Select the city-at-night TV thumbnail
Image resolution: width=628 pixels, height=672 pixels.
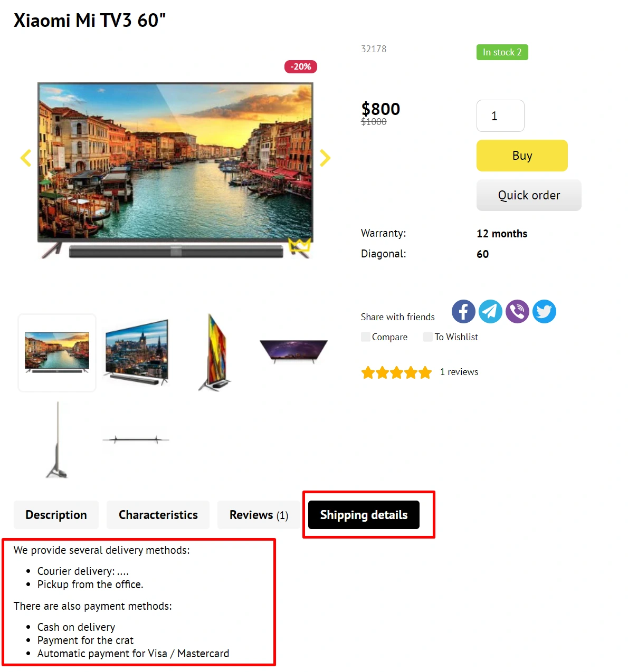pos(137,352)
